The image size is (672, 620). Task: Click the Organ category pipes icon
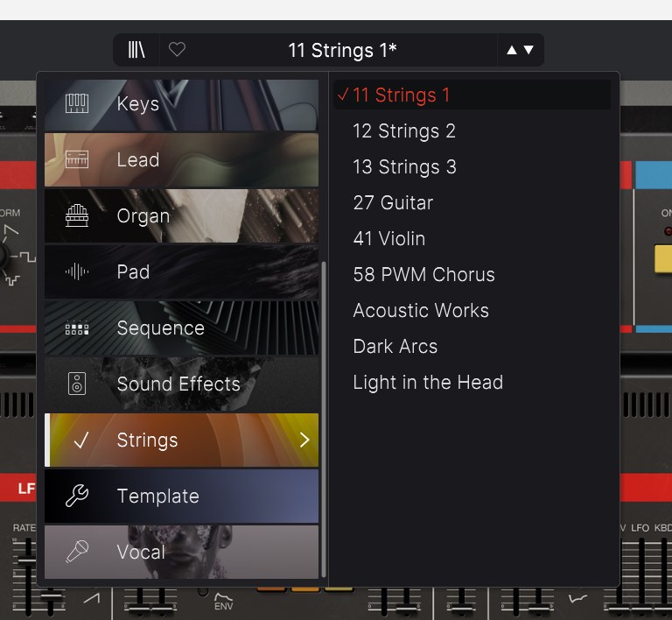(77, 216)
